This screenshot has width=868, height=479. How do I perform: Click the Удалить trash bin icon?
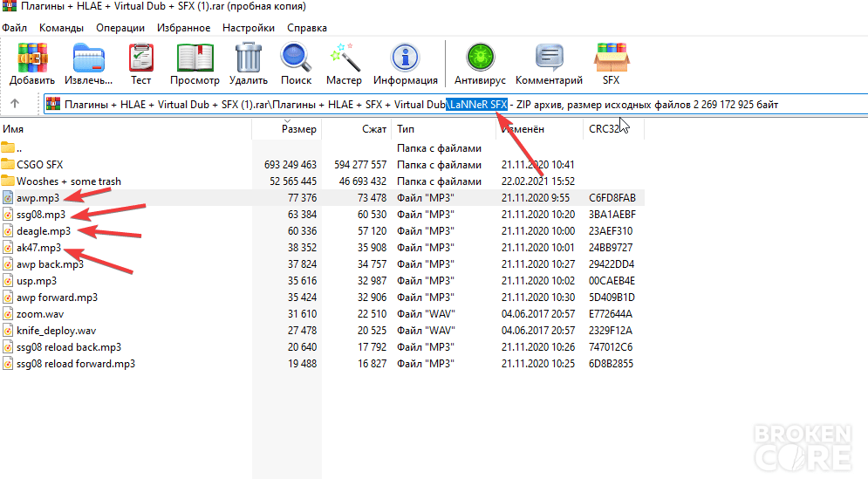[248, 58]
